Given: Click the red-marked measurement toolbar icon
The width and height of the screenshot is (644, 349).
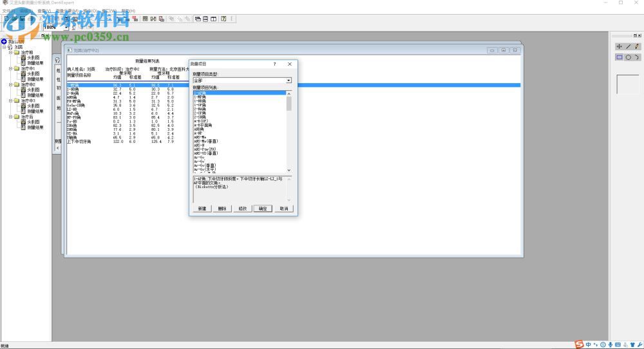Looking at the screenshot, I should point(135,19).
